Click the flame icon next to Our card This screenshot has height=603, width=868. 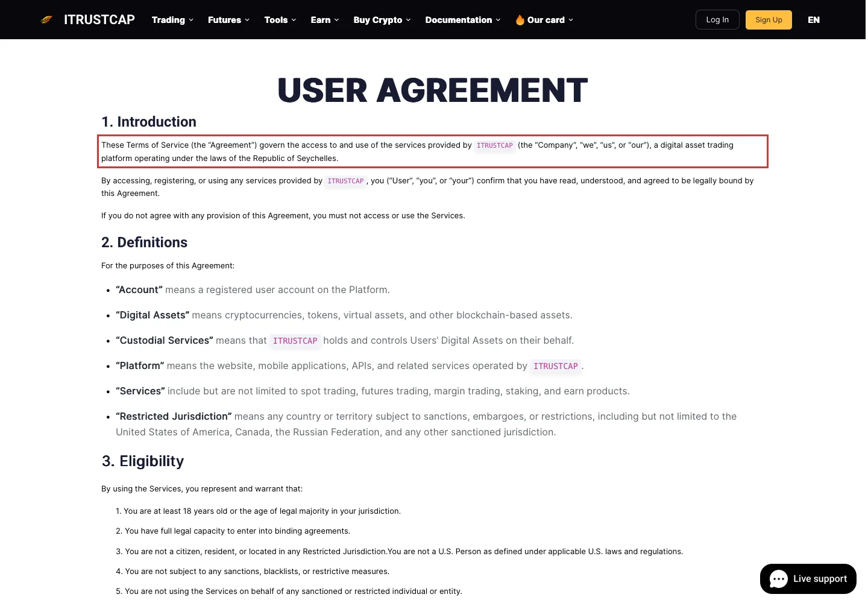pyautogui.click(x=520, y=20)
